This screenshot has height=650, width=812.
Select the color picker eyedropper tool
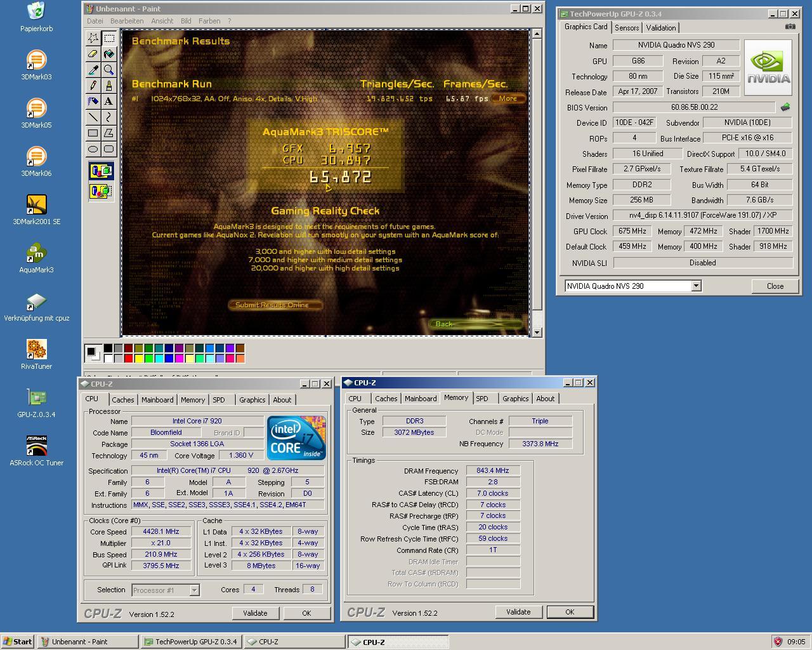[x=93, y=70]
